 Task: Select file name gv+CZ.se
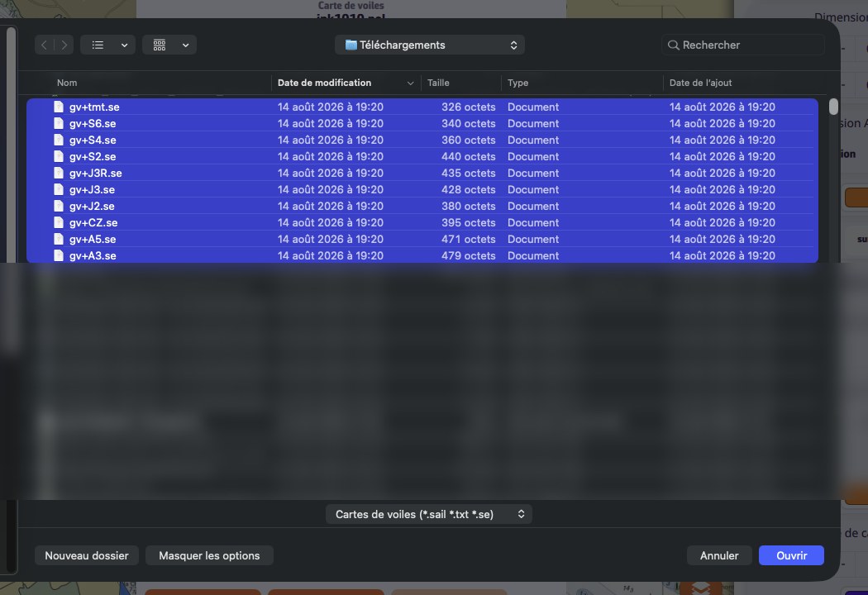click(x=93, y=222)
